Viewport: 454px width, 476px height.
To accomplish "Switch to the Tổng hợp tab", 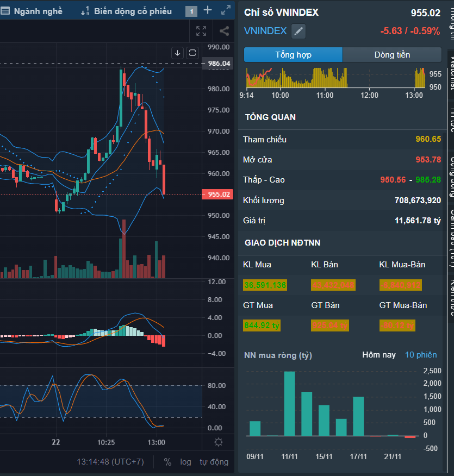I will 293,55.
